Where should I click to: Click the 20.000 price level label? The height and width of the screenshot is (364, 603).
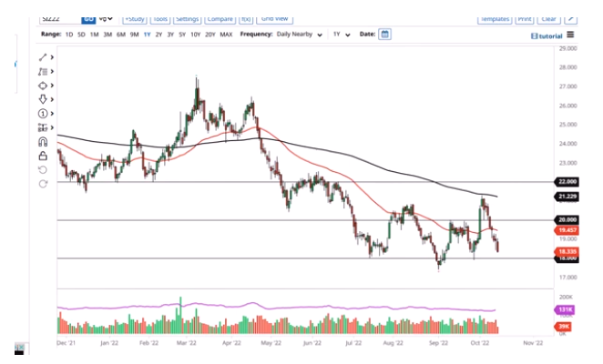click(567, 220)
